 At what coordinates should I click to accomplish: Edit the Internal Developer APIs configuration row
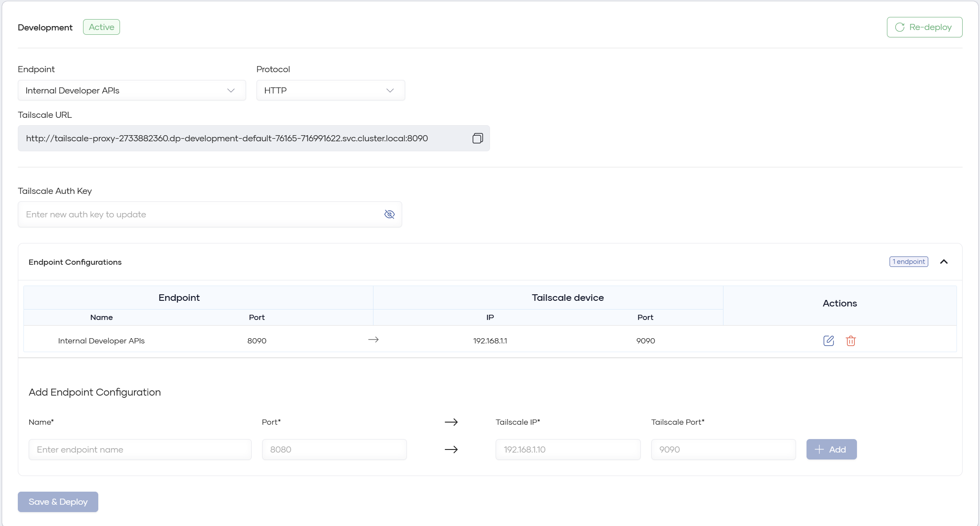point(829,340)
